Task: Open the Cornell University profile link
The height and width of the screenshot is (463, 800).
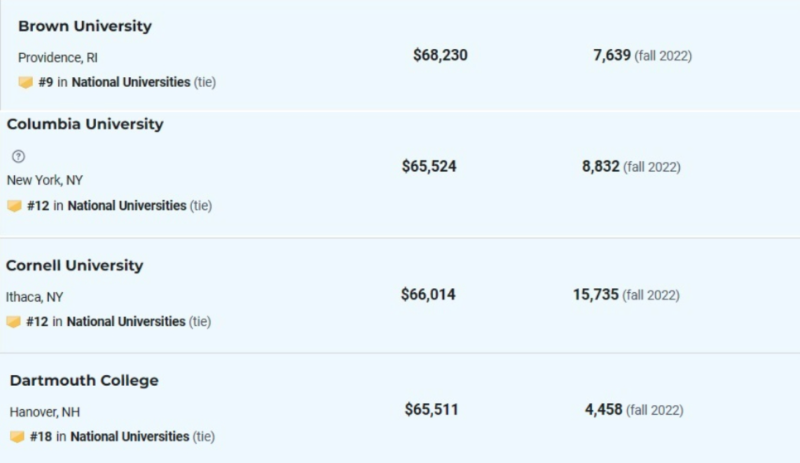Action: click(x=74, y=265)
